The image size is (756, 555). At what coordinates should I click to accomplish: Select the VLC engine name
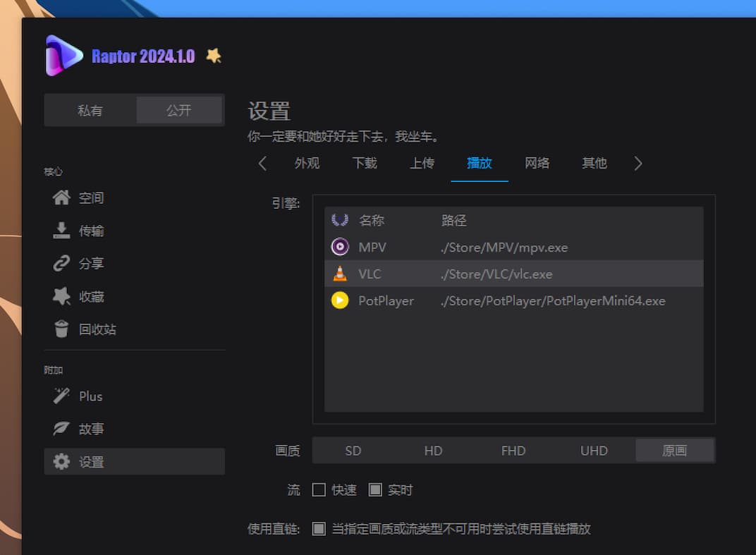[x=370, y=274]
